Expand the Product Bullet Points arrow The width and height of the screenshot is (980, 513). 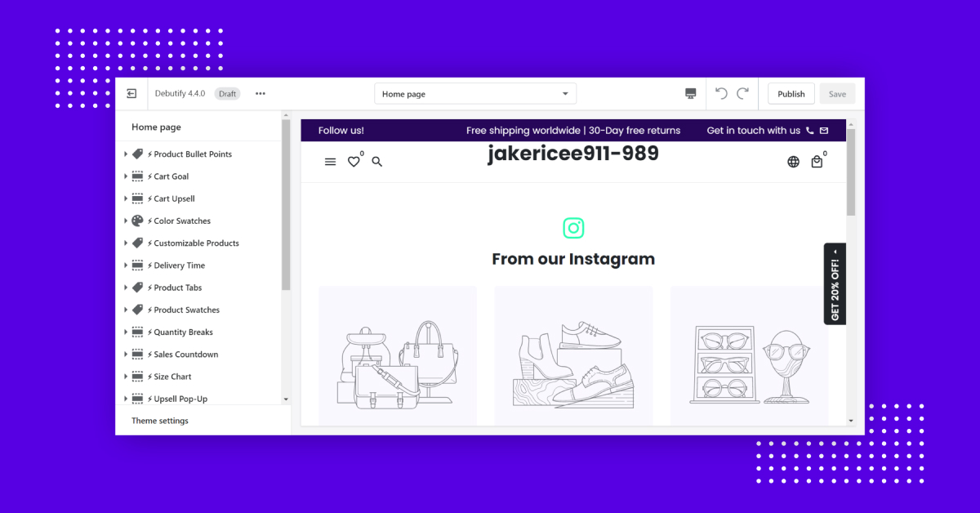[x=126, y=154]
